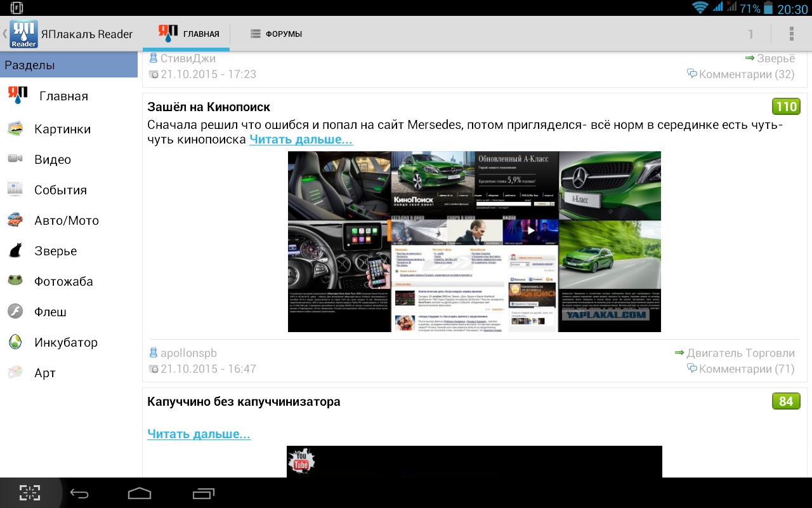This screenshot has width=812, height=508.
Task: Tap the Android recent apps button
Action: (204, 493)
